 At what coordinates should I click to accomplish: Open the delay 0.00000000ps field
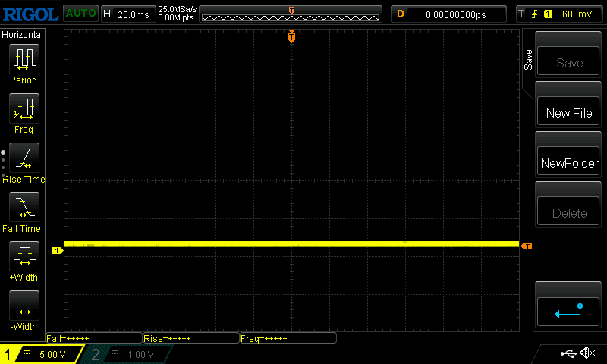[449, 14]
